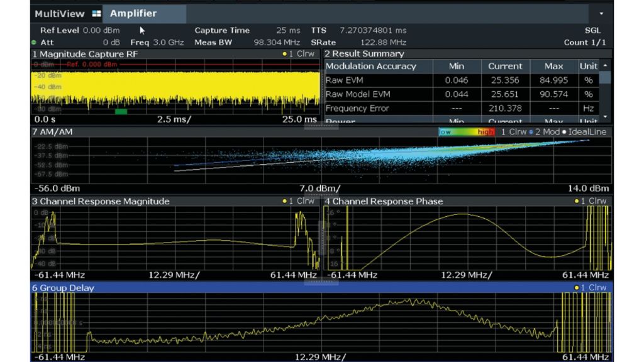Select the Amplifier tab

(x=133, y=14)
